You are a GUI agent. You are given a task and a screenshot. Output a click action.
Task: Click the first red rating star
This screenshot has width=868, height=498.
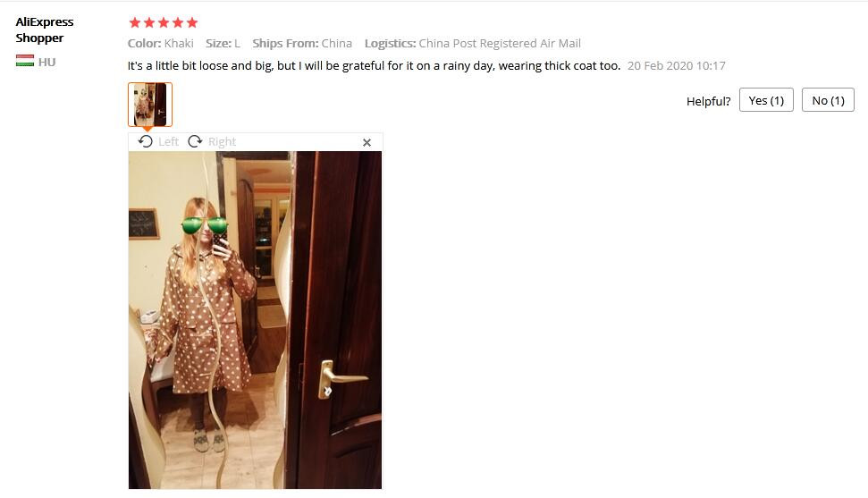[134, 22]
